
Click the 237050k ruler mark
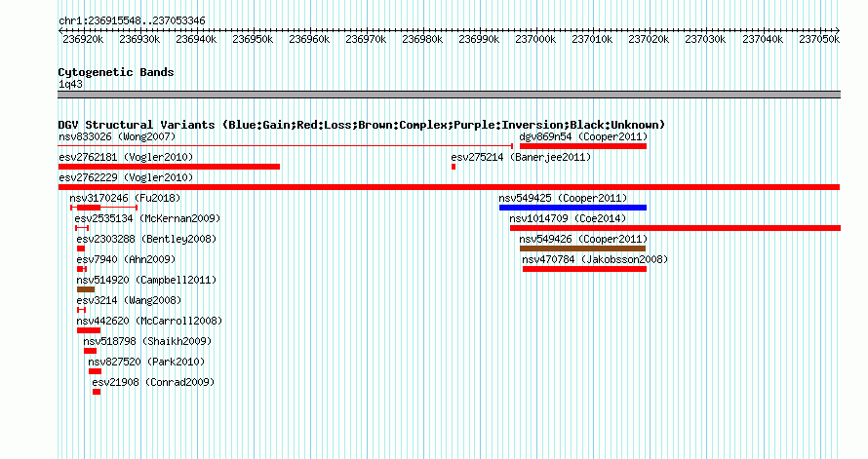pos(818,39)
